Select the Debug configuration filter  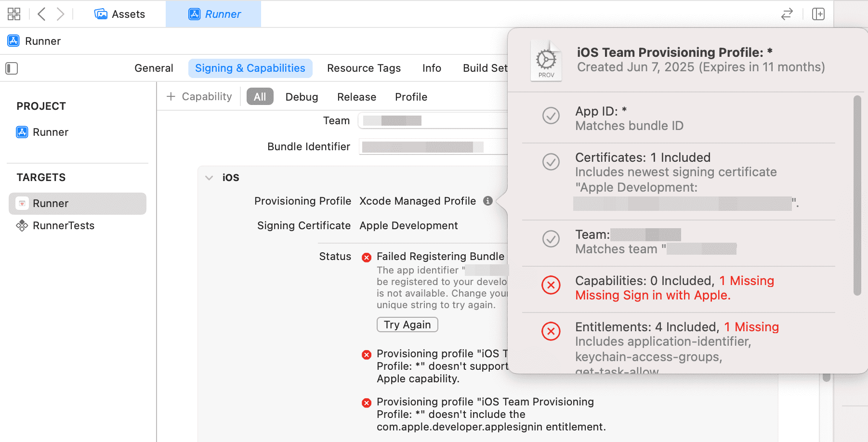point(302,97)
